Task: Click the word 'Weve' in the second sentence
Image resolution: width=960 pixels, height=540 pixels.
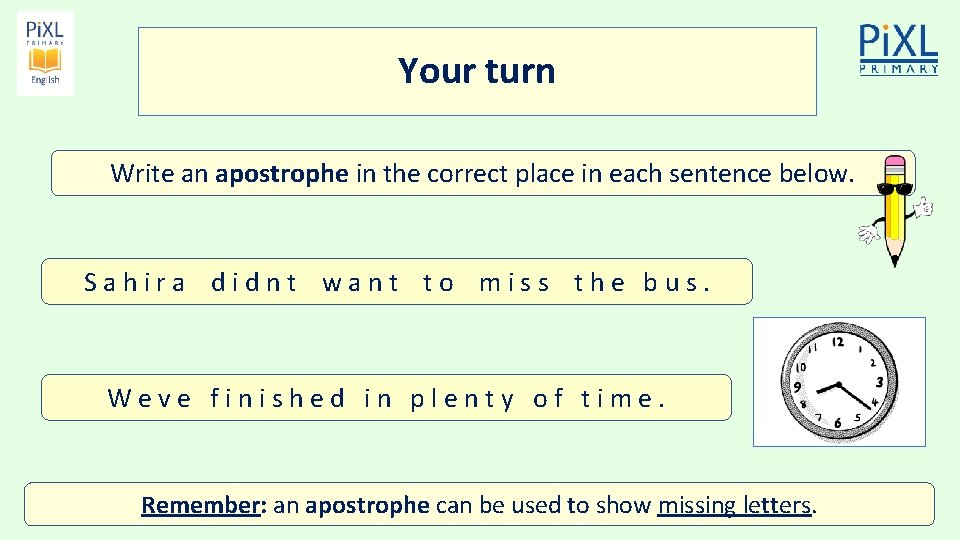Action: (150, 399)
